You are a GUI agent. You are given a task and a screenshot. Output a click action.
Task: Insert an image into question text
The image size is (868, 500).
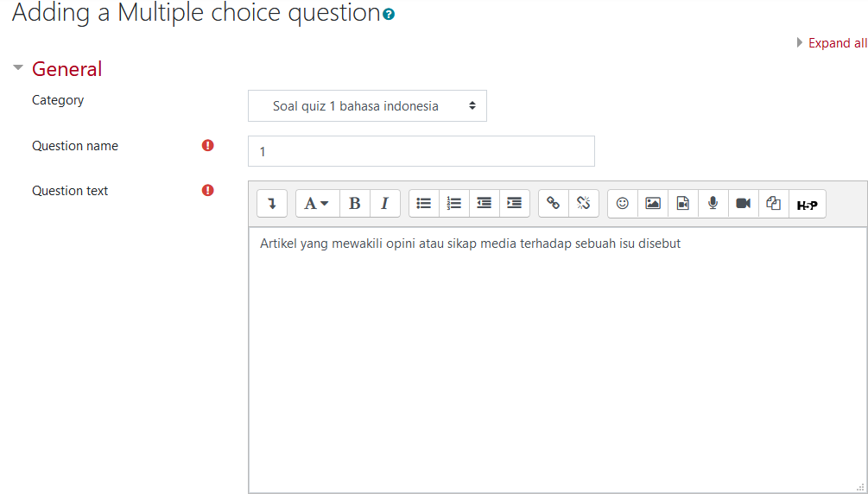click(653, 204)
